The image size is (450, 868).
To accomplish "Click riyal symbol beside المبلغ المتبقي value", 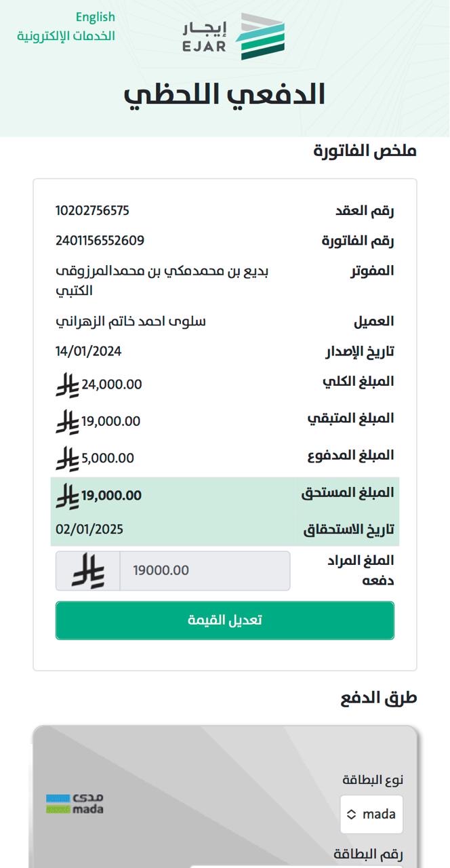I will click(67, 422).
